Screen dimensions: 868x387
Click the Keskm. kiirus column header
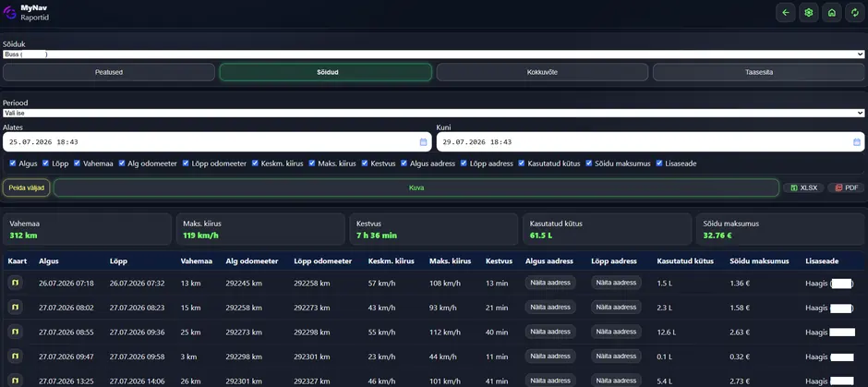pyautogui.click(x=391, y=260)
